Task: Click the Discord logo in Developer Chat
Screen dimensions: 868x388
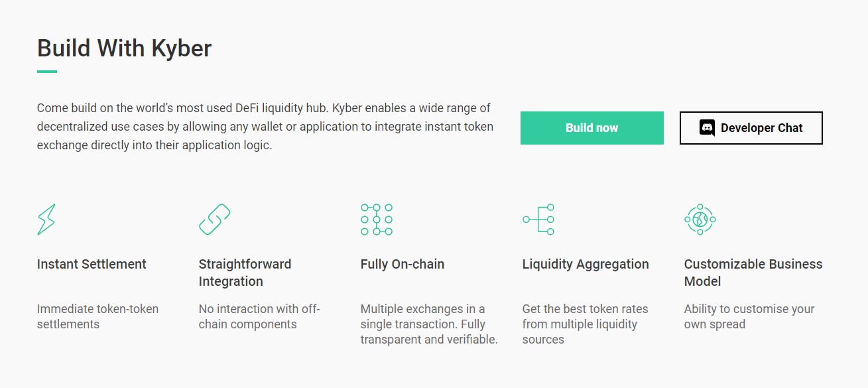Action: point(707,128)
